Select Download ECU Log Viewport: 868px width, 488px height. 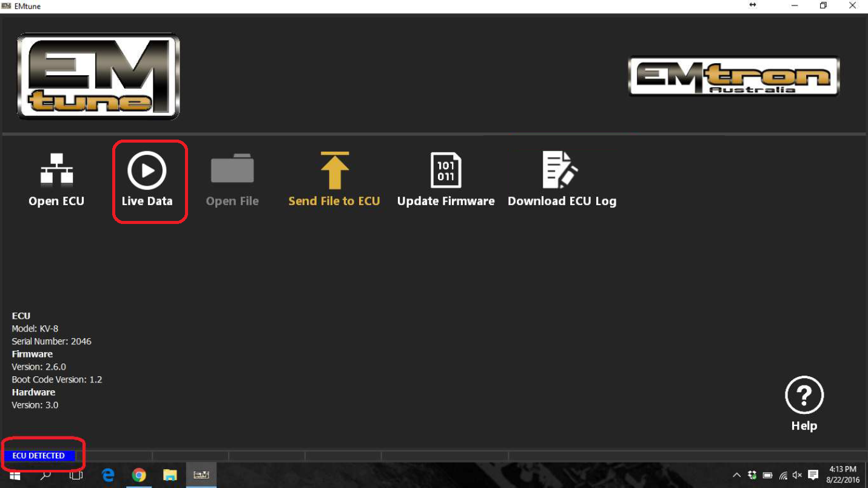[562, 179]
